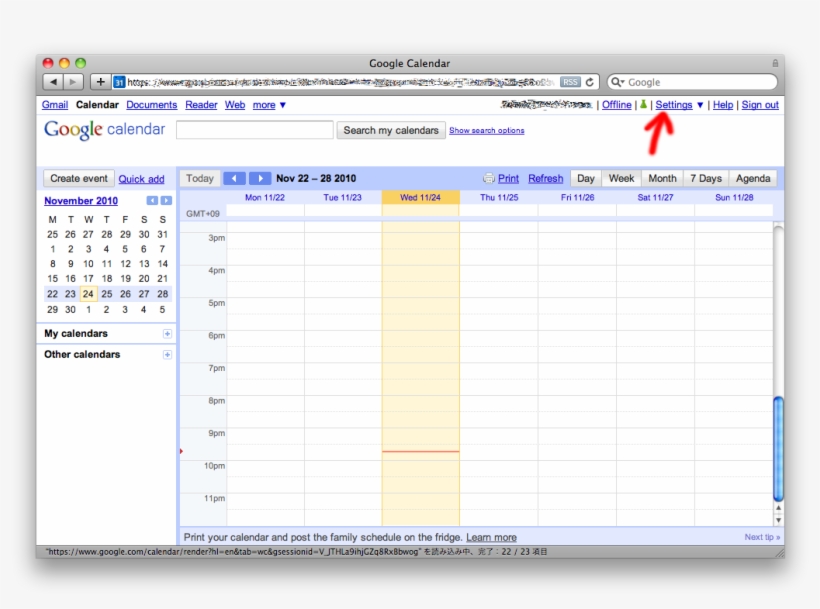Click Show search options link

pyautogui.click(x=486, y=130)
